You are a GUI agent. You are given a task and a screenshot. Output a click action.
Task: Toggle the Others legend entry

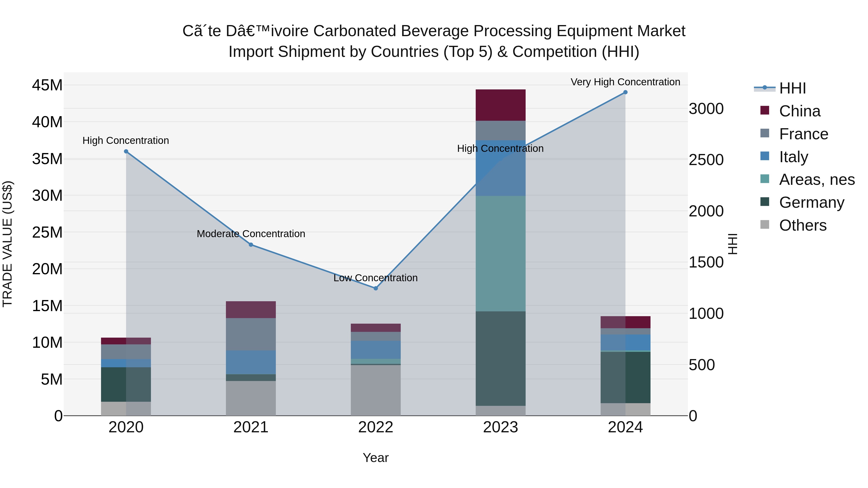(793, 225)
